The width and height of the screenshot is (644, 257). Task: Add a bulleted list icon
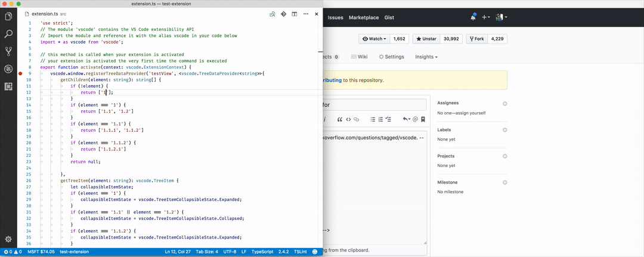point(373,119)
